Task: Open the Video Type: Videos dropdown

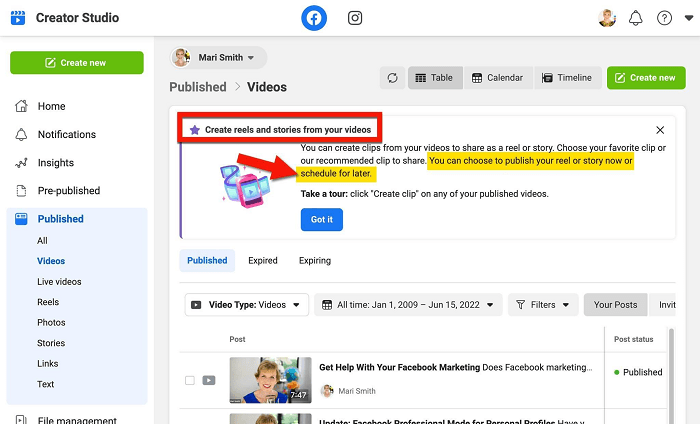Action: point(247,304)
